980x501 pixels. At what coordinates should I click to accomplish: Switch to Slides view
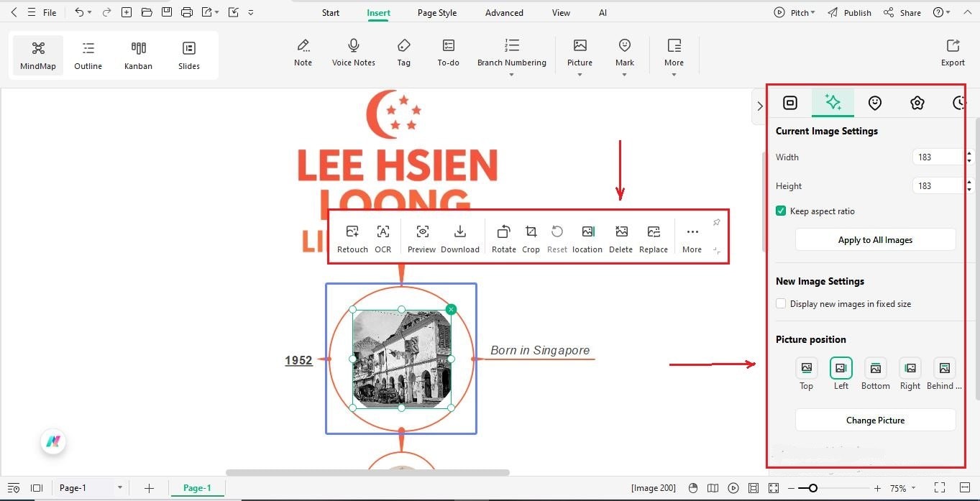pyautogui.click(x=189, y=55)
